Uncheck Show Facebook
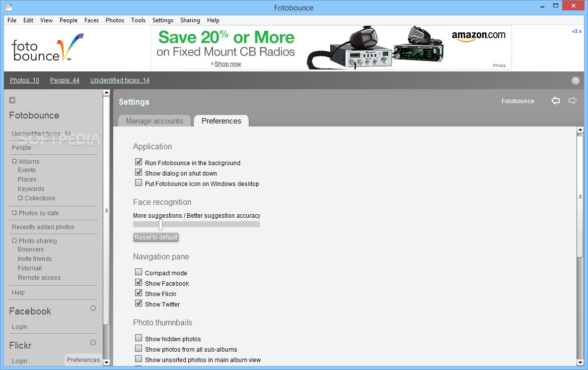This screenshot has width=588, height=370. click(x=139, y=283)
